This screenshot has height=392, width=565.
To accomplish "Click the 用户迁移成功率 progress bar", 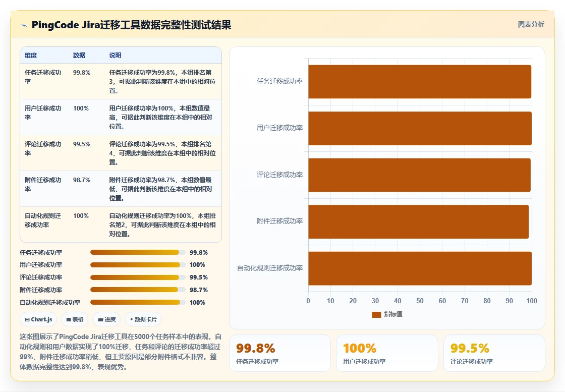I will point(138,265).
